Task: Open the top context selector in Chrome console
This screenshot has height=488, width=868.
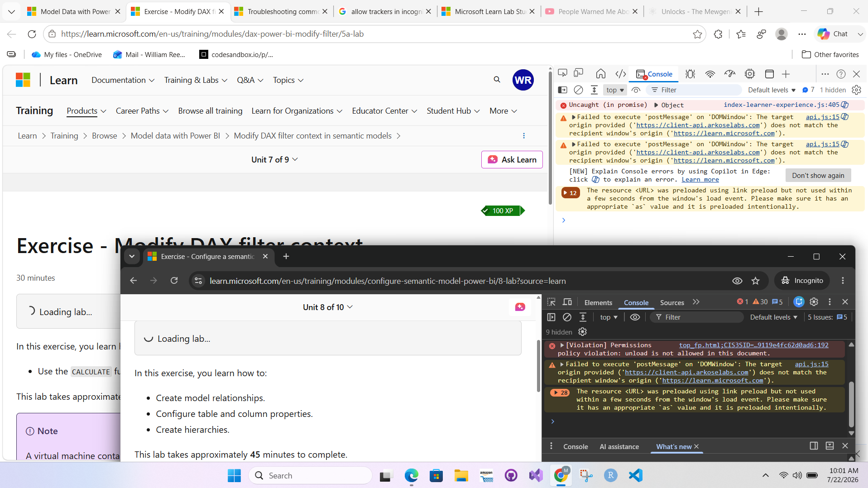Action: [x=609, y=317]
